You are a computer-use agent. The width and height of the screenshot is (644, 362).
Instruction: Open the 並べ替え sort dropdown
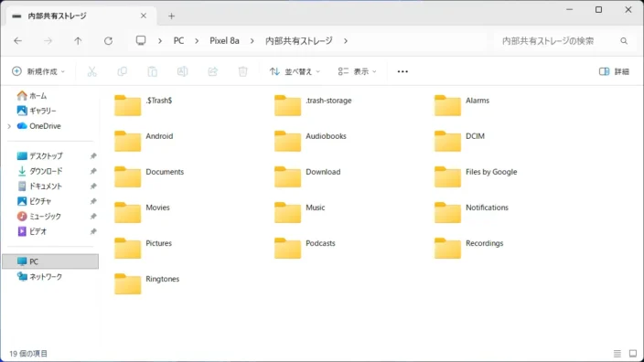(x=295, y=71)
